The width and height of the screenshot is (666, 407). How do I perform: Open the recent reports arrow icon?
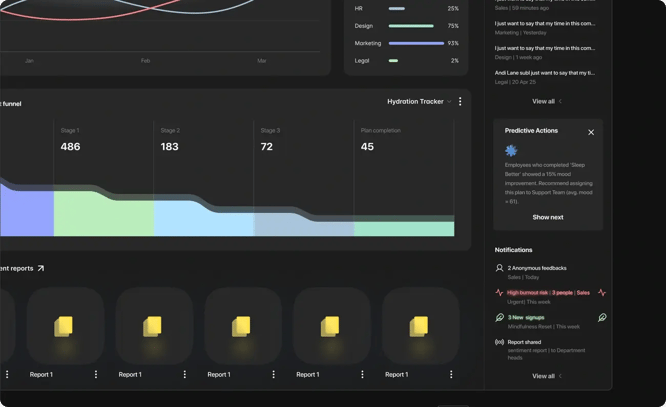(x=41, y=269)
